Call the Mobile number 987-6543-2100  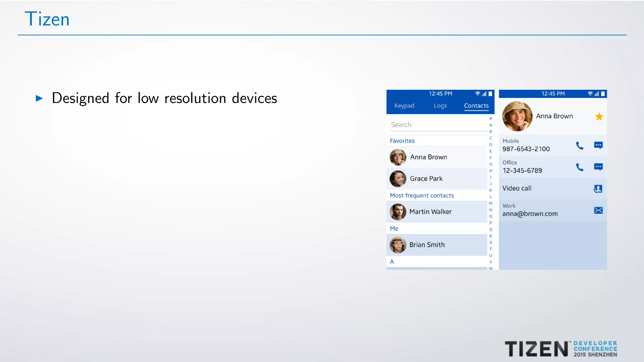580,145
